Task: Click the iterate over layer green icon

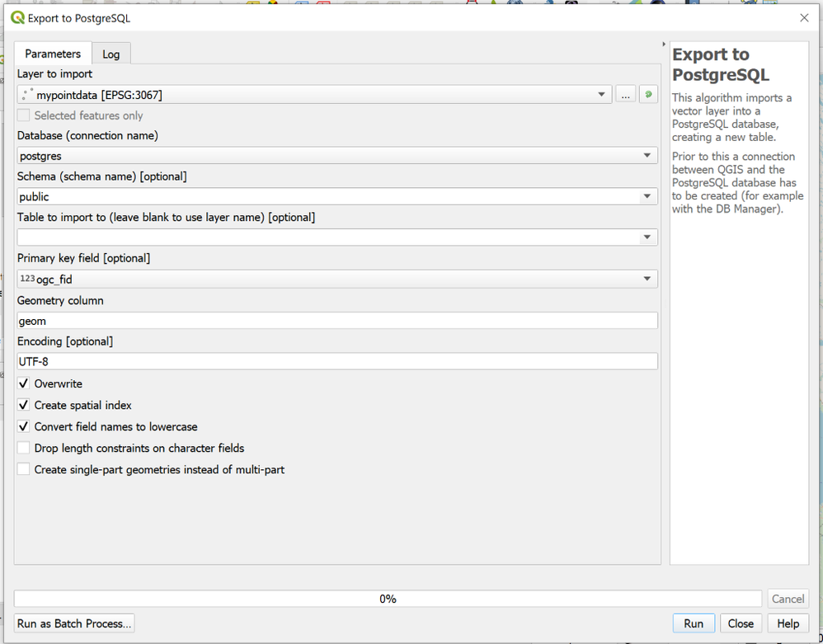Action: (x=648, y=95)
